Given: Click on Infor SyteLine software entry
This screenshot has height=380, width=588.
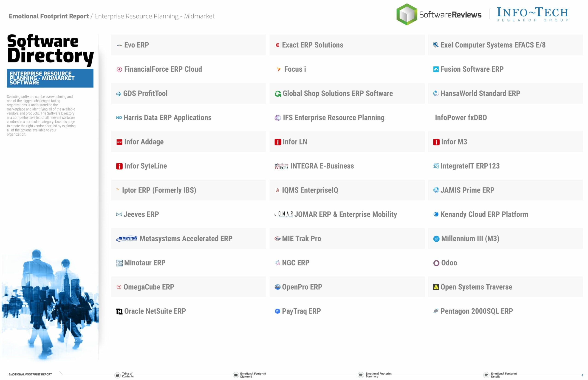Looking at the screenshot, I should click(x=146, y=166).
